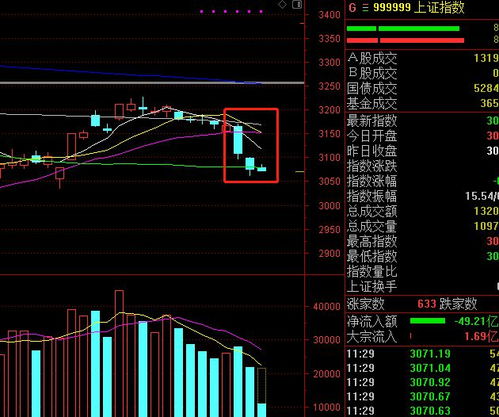Select the 11:29 tick row priced 3070.63
This screenshot has width=499, height=417.
(422, 411)
